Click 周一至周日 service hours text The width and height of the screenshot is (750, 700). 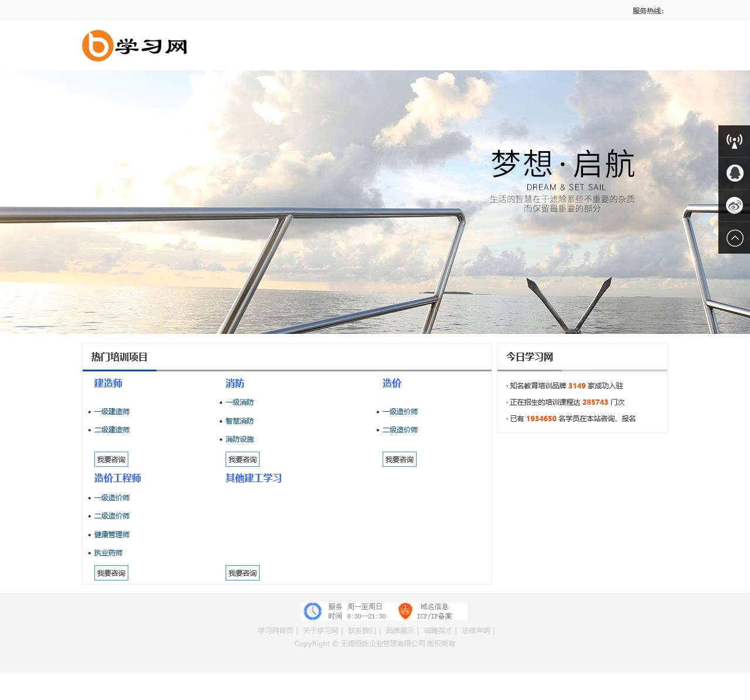364,607
